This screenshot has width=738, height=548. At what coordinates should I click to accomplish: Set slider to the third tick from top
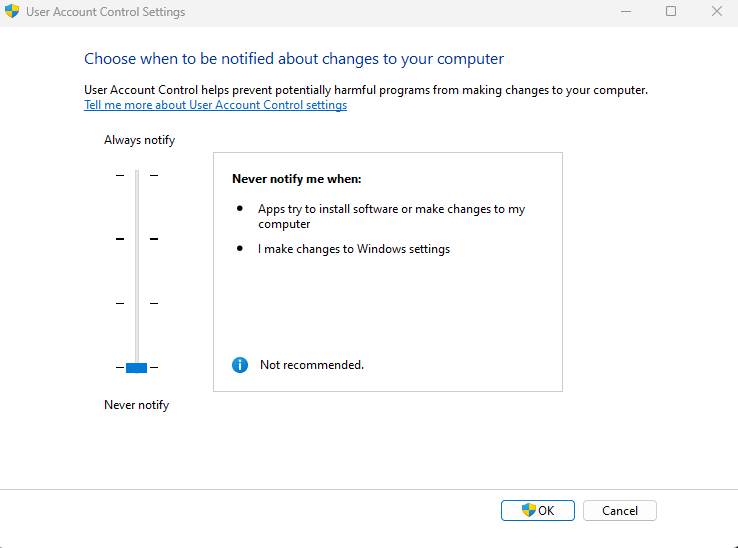[x=137, y=303]
